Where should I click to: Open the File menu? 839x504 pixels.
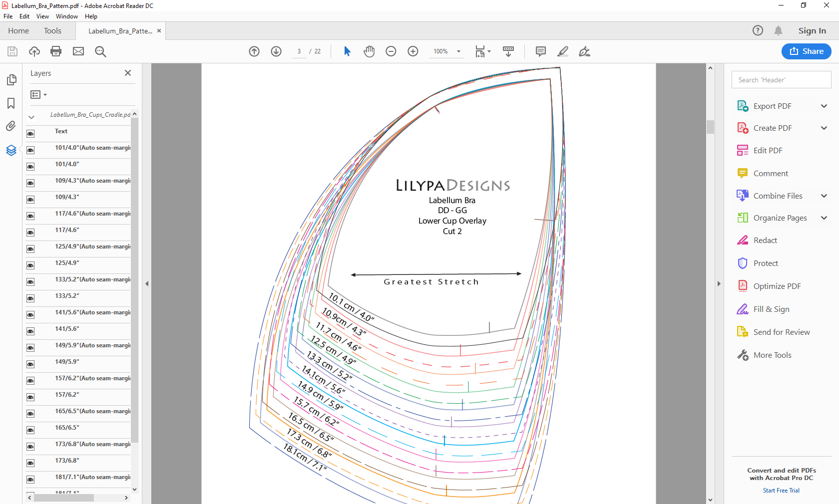[x=8, y=16]
